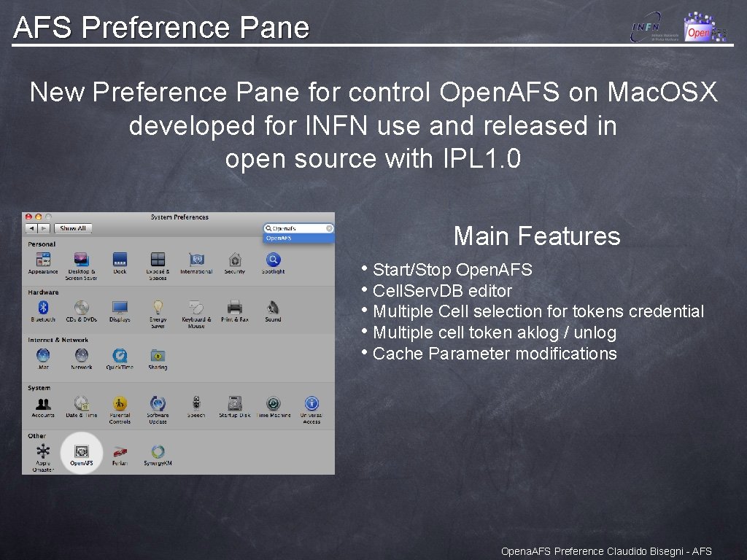Open Universal Access preferences
The height and width of the screenshot is (560, 747).
(x=311, y=410)
